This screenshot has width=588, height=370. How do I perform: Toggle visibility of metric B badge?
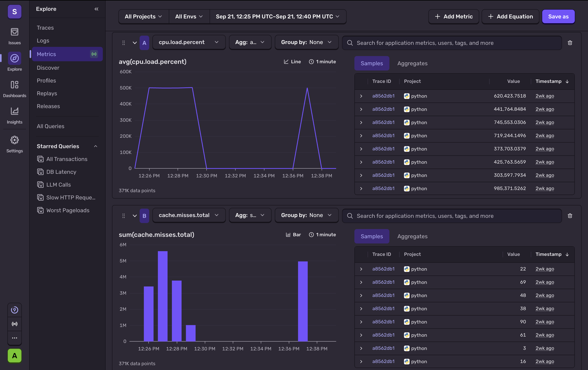point(144,216)
